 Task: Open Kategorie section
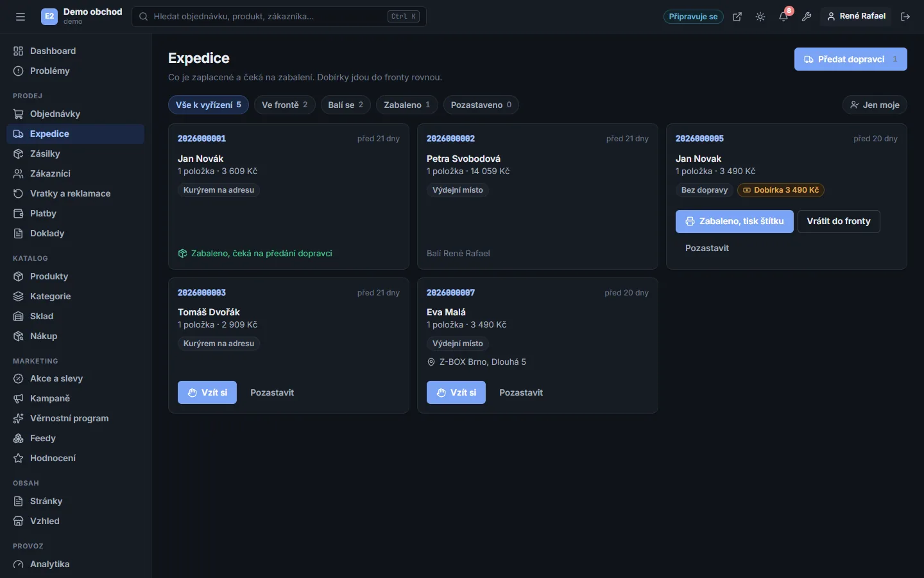75,296
